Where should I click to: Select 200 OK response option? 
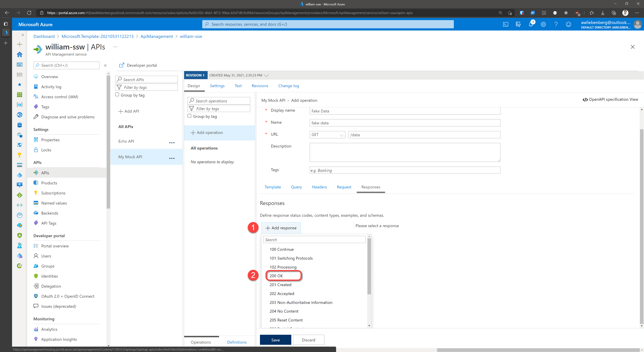(276, 276)
